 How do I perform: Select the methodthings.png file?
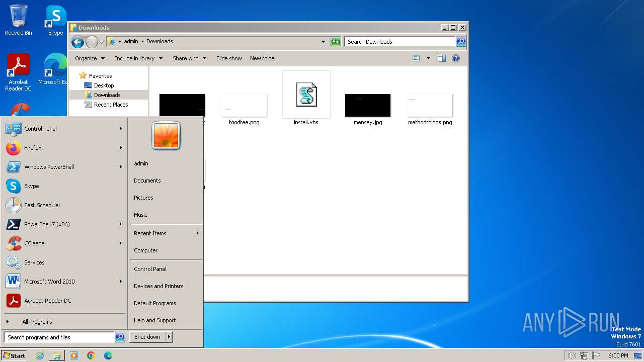coord(430,109)
